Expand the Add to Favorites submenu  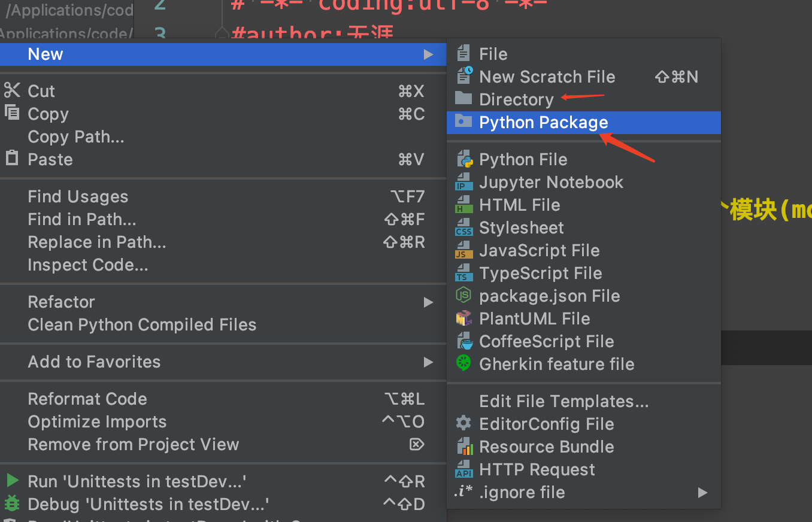tap(428, 362)
